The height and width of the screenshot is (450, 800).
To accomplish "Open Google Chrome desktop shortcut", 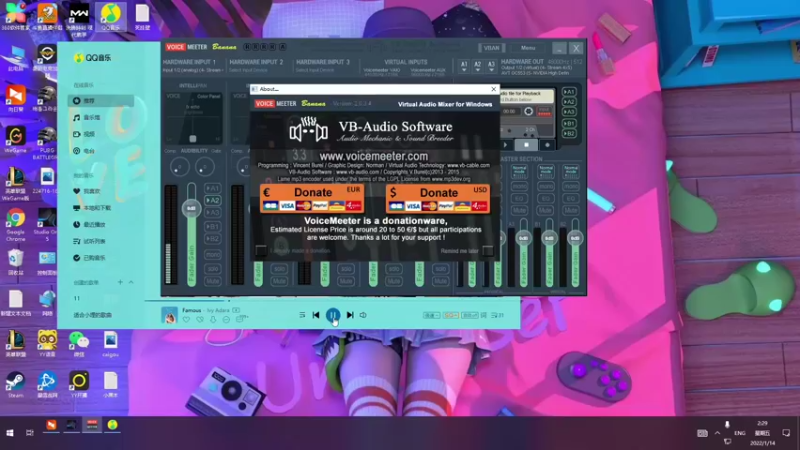I will pos(15,225).
